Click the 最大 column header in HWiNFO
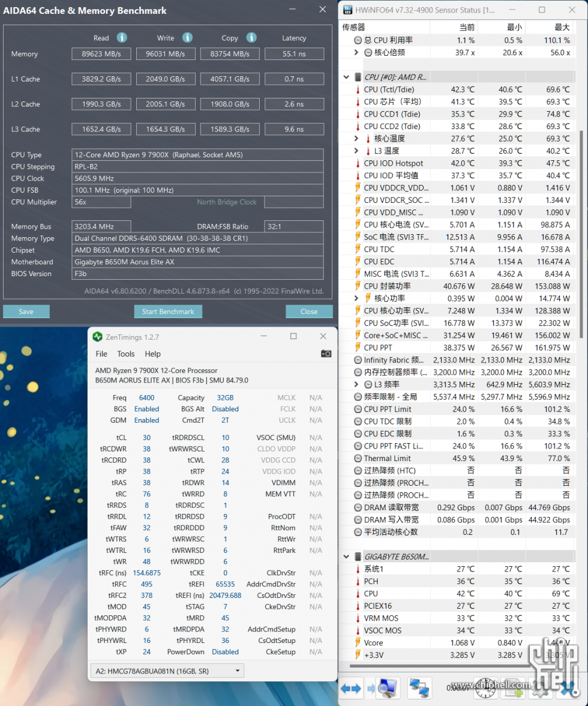 tap(550, 28)
